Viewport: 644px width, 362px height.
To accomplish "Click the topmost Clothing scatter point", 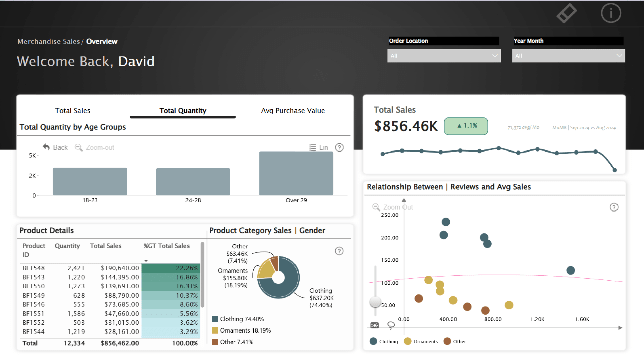I will (x=446, y=222).
